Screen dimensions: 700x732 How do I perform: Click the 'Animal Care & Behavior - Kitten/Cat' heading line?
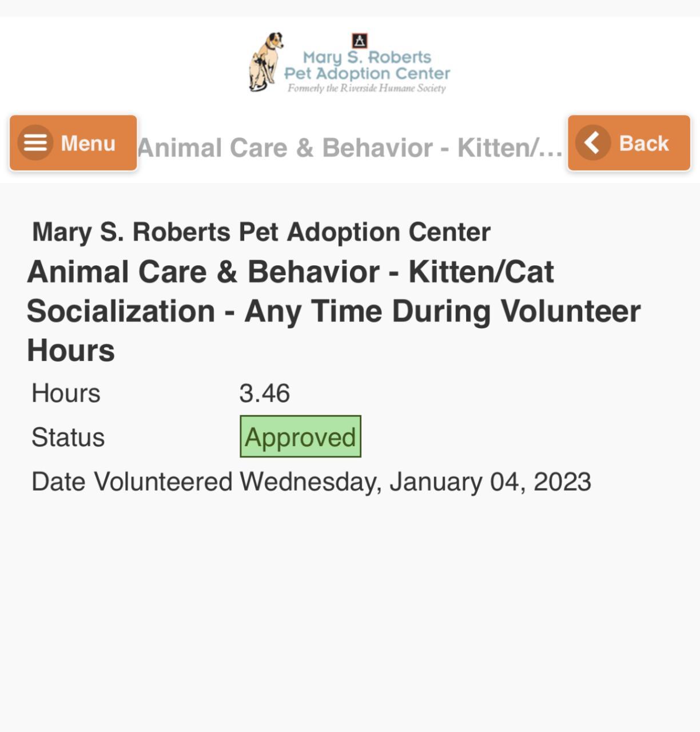[x=291, y=272]
